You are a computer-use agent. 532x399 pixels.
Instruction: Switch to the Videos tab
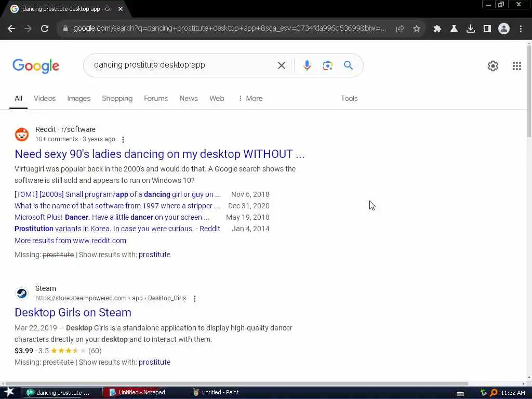click(x=45, y=98)
